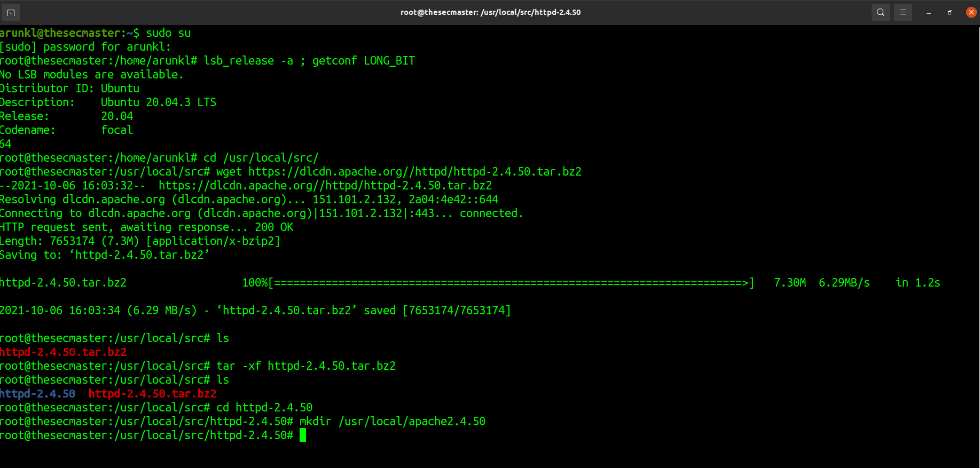Click the Codename value 'focal'
980x468 pixels.
click(117, 130)
